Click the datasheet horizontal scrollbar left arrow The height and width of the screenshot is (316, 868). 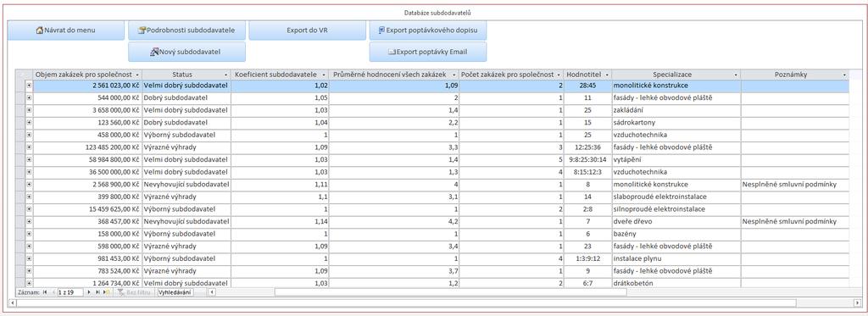point(212,291)
